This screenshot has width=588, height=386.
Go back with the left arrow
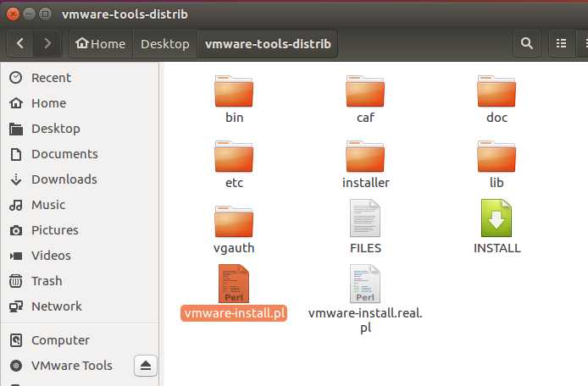pyautogui.click(x=20, y=43)
